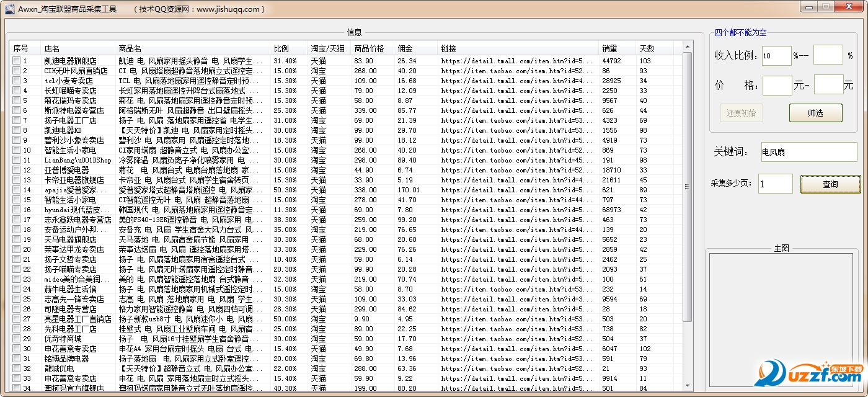Screen dimensions: 868x397
Task: Click shop name 铭博品牌电器
Action: [66, 359]
